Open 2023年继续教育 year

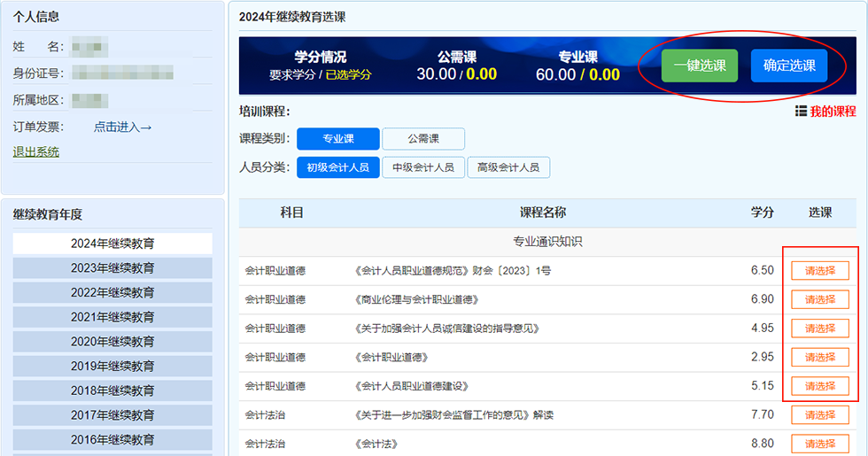click(x=112, y=268)
